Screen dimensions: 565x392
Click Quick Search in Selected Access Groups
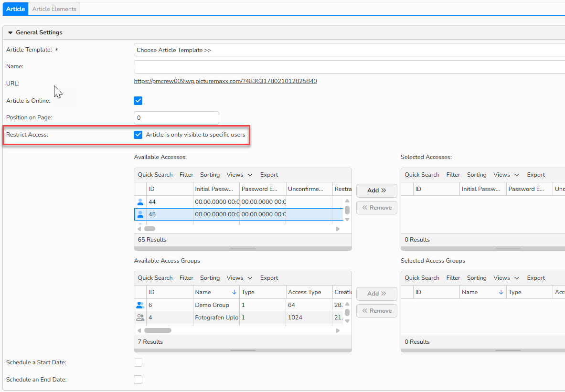(422, 278)
